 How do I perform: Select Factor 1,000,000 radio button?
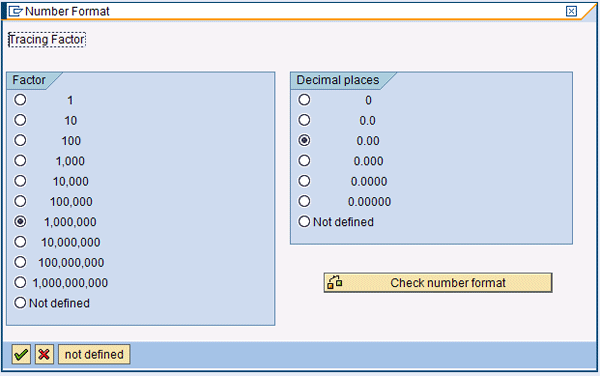20,221
